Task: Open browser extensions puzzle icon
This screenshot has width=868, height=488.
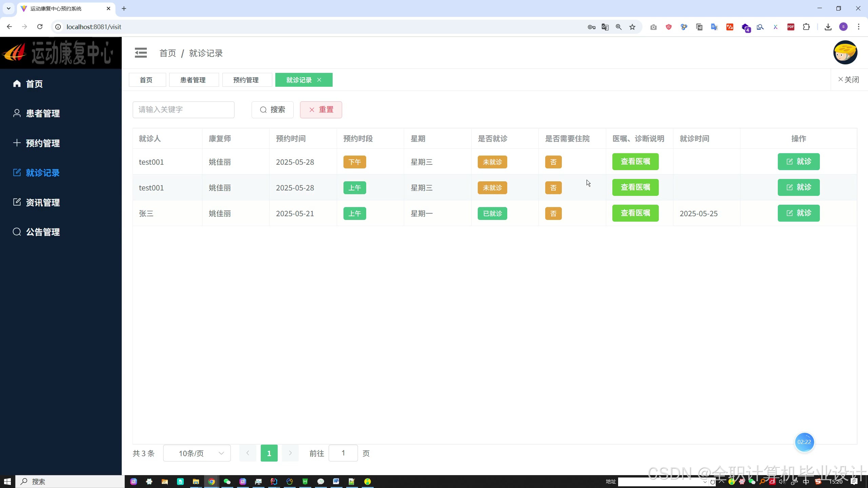Action: (806, 27)
